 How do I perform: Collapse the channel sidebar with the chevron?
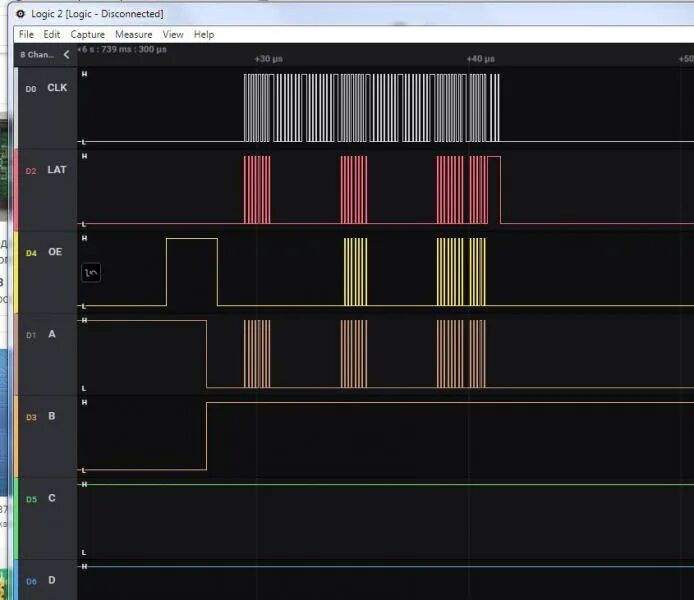[66, 54]
